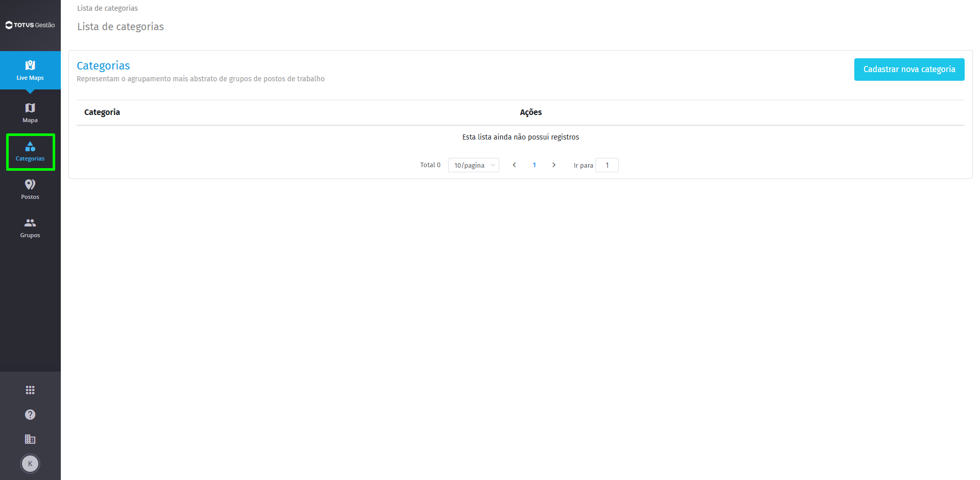The height and width of the screenshot is (480, 980).
Task: Click the company building icon
Action: [30, 439]
